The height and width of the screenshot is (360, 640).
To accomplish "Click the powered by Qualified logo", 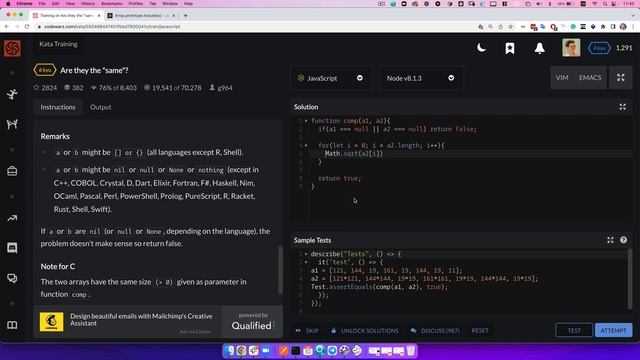I will (253, 322).
